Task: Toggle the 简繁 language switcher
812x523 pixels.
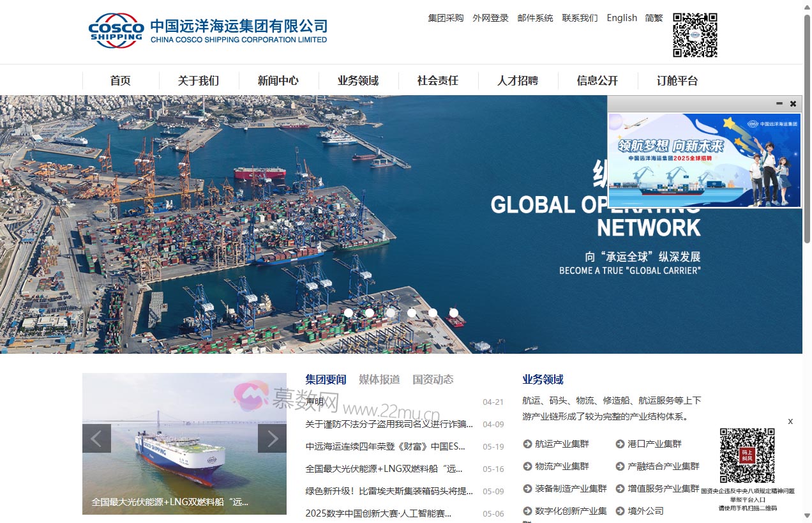Action: [x=654, y=18]
